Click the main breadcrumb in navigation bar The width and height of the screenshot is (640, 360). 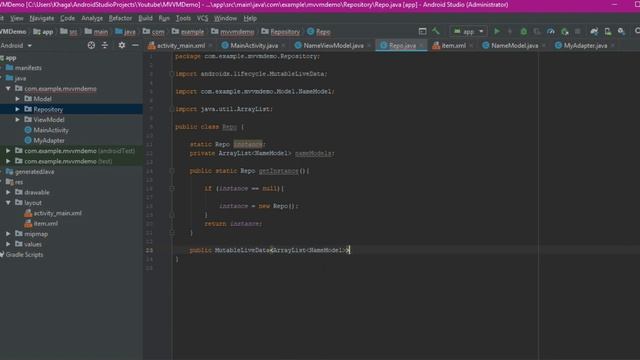(96, 31)
